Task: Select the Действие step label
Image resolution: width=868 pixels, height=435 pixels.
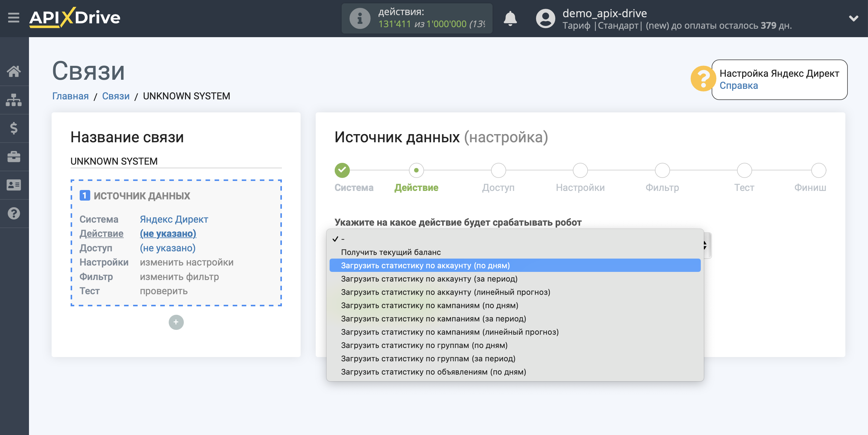Action: coord(416,188)
